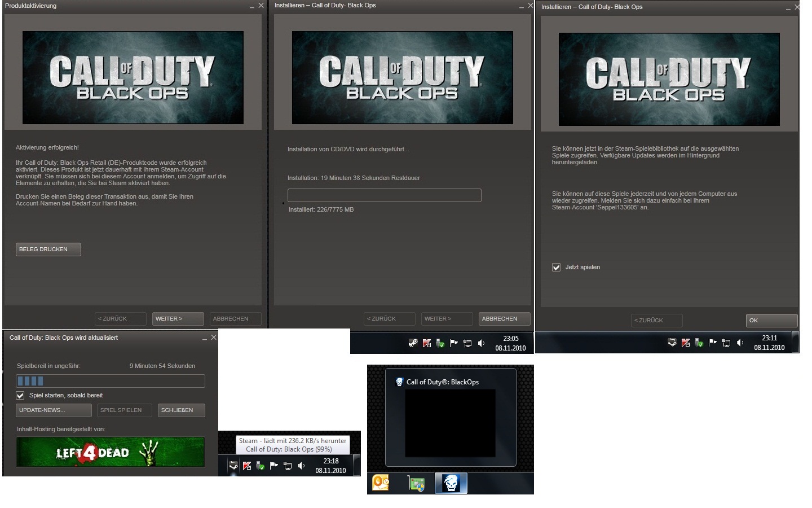Open the volume icon beside the 23:18 clock

pos(301,465)
